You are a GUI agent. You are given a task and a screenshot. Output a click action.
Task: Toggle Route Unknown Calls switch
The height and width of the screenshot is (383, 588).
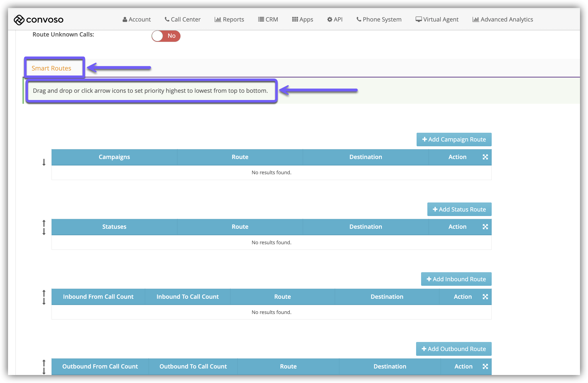pyautogui.click(x=166, y=36)
